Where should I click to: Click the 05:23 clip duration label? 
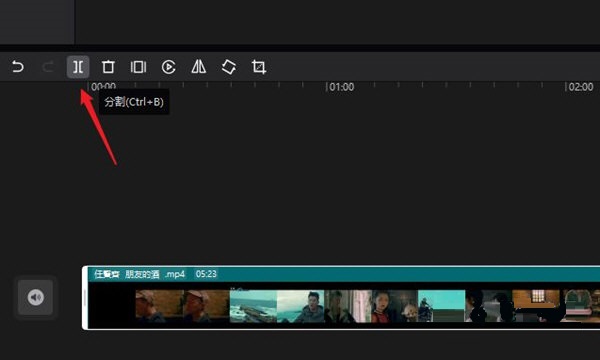click(x=206, y=274)
